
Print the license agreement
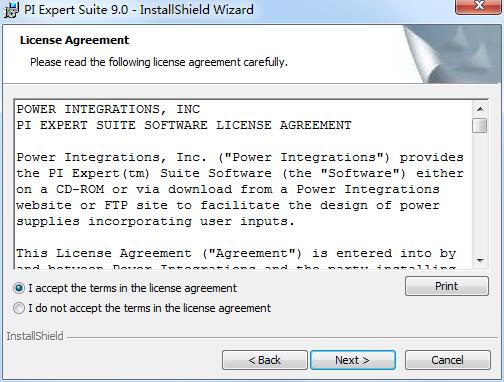tap(447, 286)
